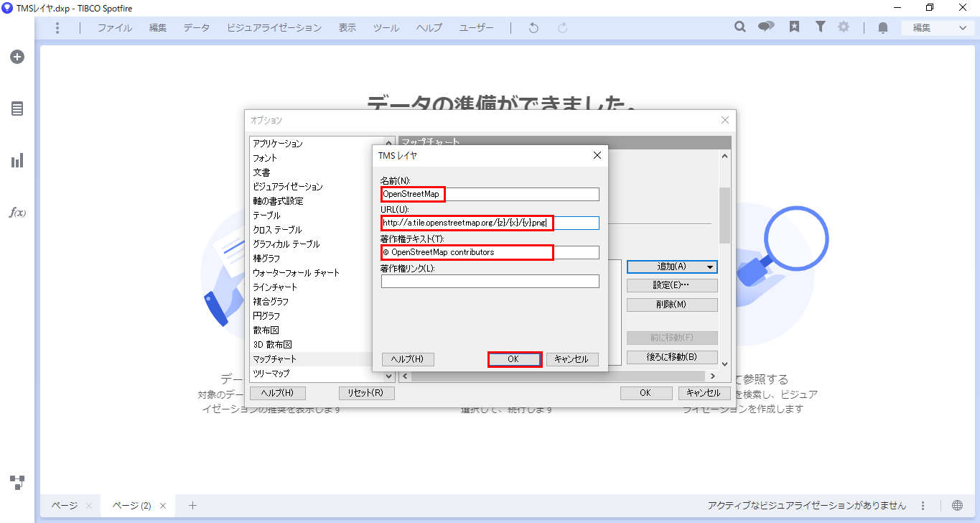
Task: Open the ヘルプ menu
Action: click(x=429, y=28)
